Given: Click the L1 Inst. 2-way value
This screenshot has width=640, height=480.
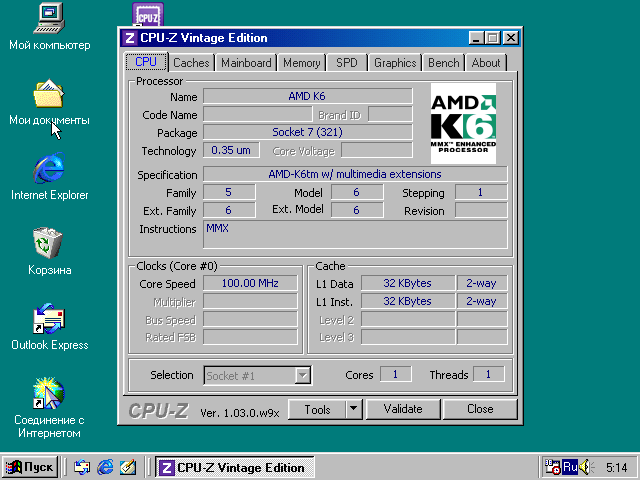Looking at the screenshot, I should point(482,301).
